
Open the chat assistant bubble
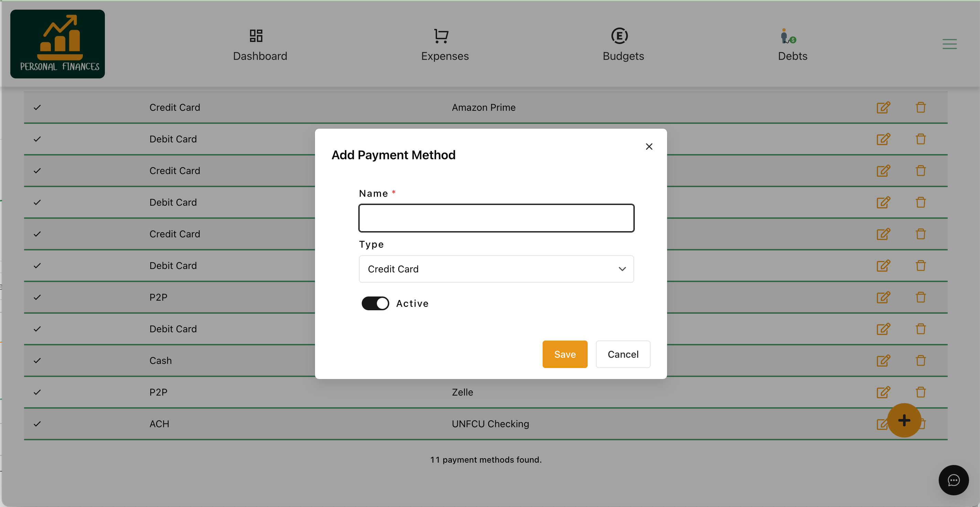(x=954, y=480)
